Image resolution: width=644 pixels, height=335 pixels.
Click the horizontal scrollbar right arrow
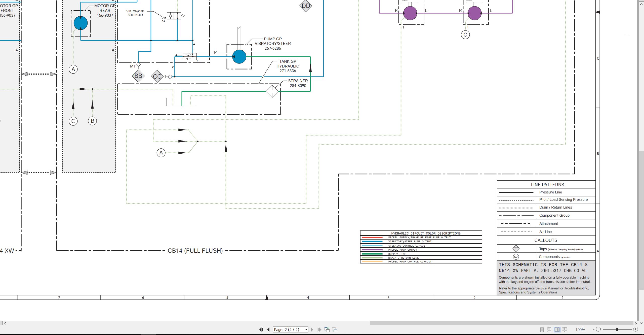[x=636, y=323]
